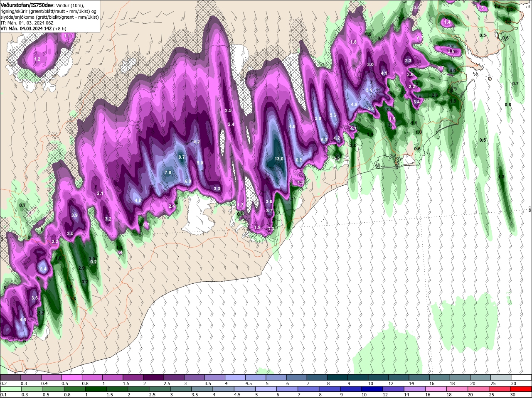Screen dimensions: 532x398
Task: Select the snow legend swatch starting at 4.5
Action: (256, 377)
